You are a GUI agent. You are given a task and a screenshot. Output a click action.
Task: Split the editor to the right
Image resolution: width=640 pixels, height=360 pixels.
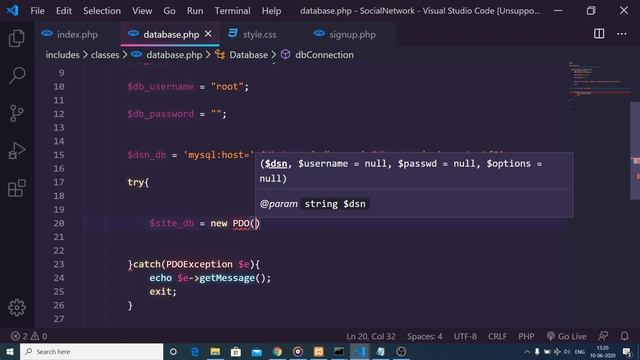click(x=599, y=34)
